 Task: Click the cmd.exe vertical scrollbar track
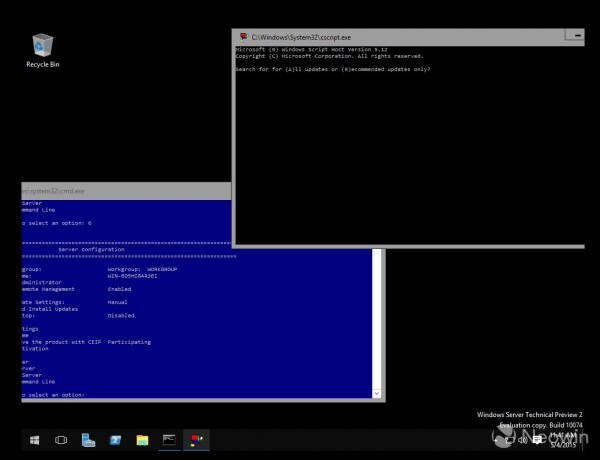pos(377,320)
